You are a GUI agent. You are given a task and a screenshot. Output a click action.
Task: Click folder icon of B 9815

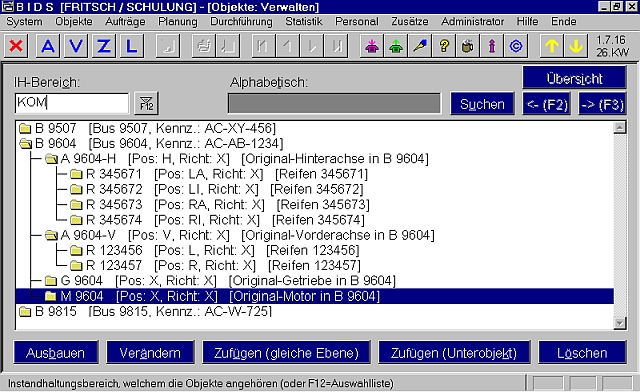coord(25,312)
